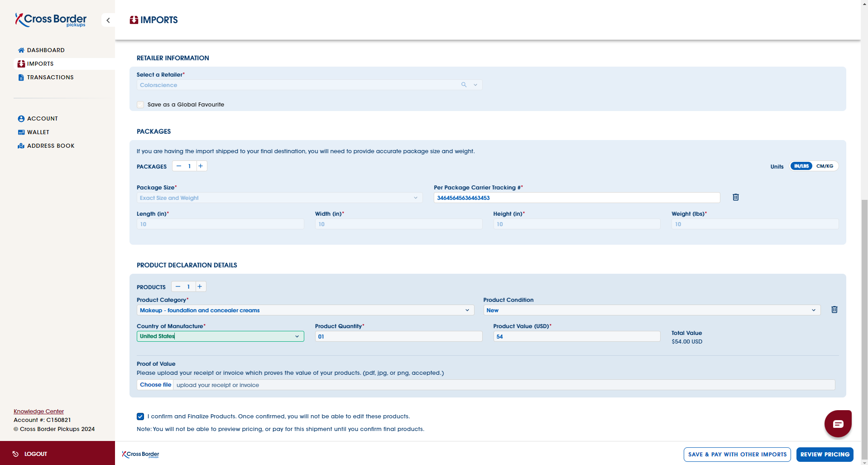Open the Select a Retailer dropdown
The height and width of the screenshot is (465, 868).
(x=309, y=85)
